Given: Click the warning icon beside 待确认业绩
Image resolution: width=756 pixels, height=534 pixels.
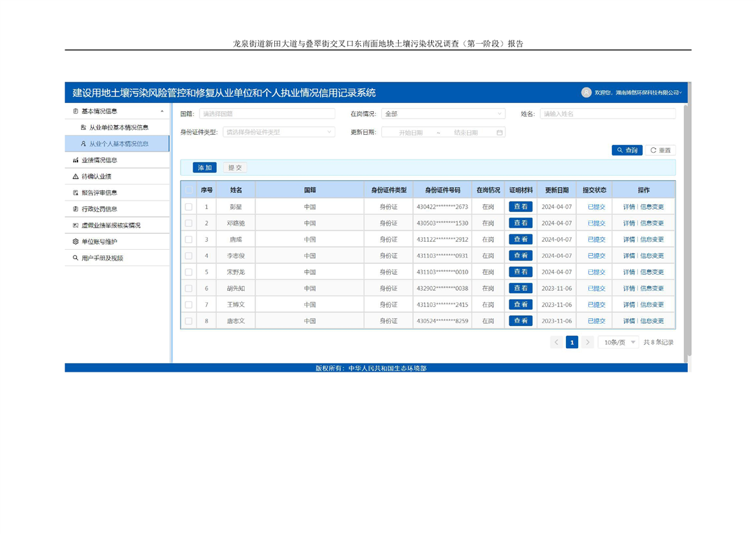Looking at the screenshot, I should (75, 176).
